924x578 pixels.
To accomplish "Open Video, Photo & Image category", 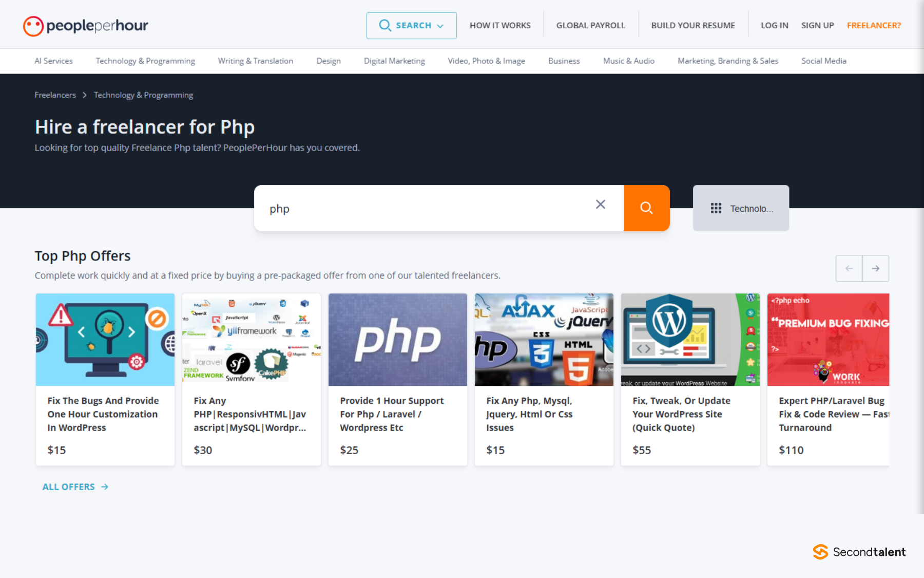I will tap(486, 61).
